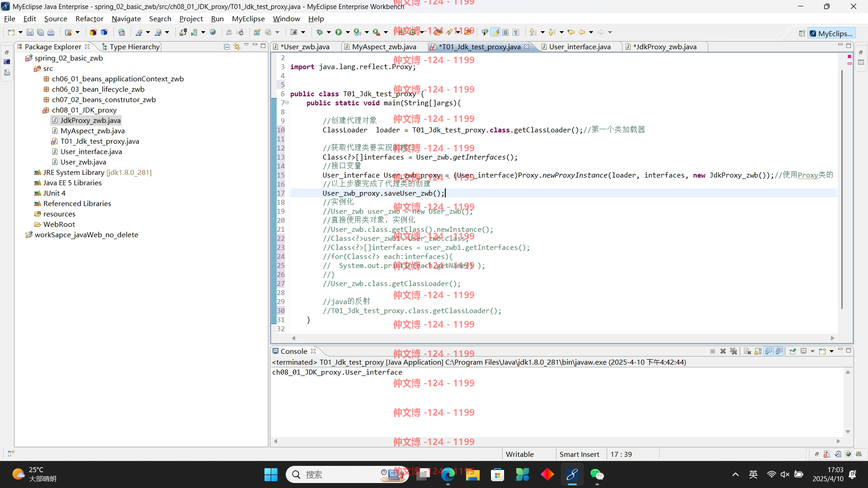Click the Last Edit Location icon
This screenshot has width=868, height=488.
571,32
